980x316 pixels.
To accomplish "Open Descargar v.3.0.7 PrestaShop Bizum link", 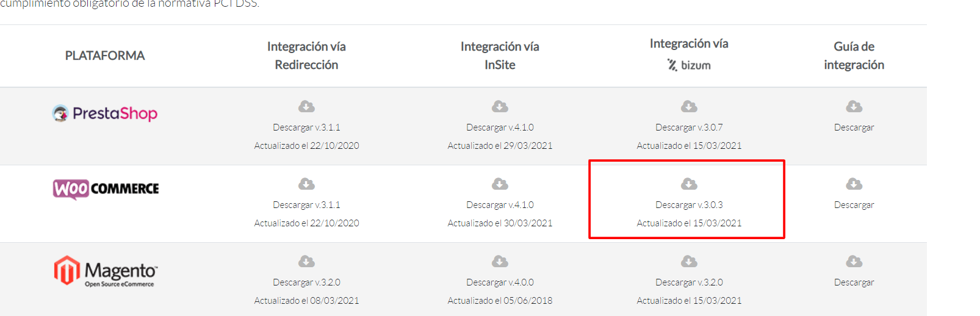I will (689, 127).
